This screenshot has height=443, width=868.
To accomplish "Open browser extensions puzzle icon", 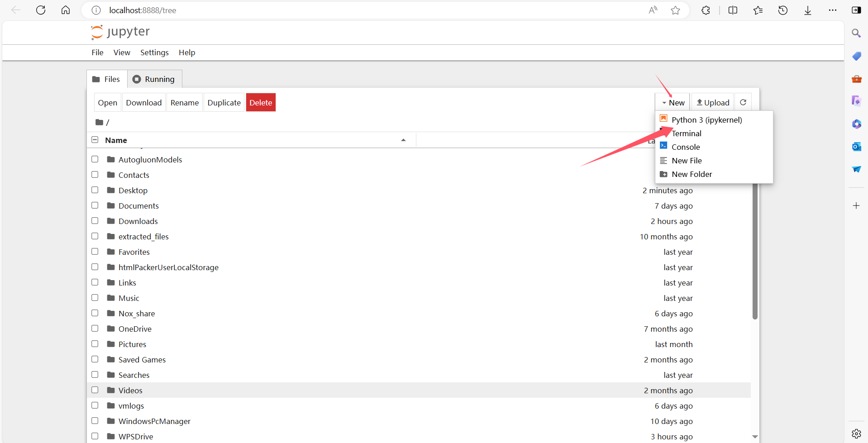I will coord(706,10).
